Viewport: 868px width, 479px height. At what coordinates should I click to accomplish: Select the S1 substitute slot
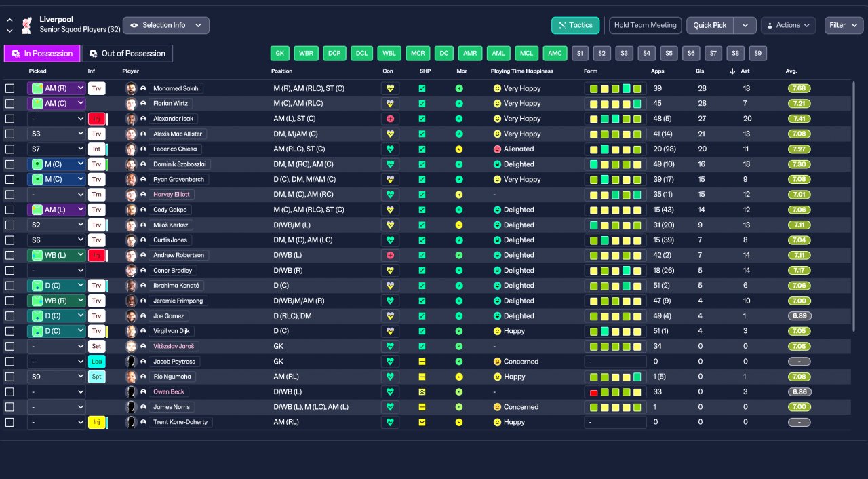point(580,54)
